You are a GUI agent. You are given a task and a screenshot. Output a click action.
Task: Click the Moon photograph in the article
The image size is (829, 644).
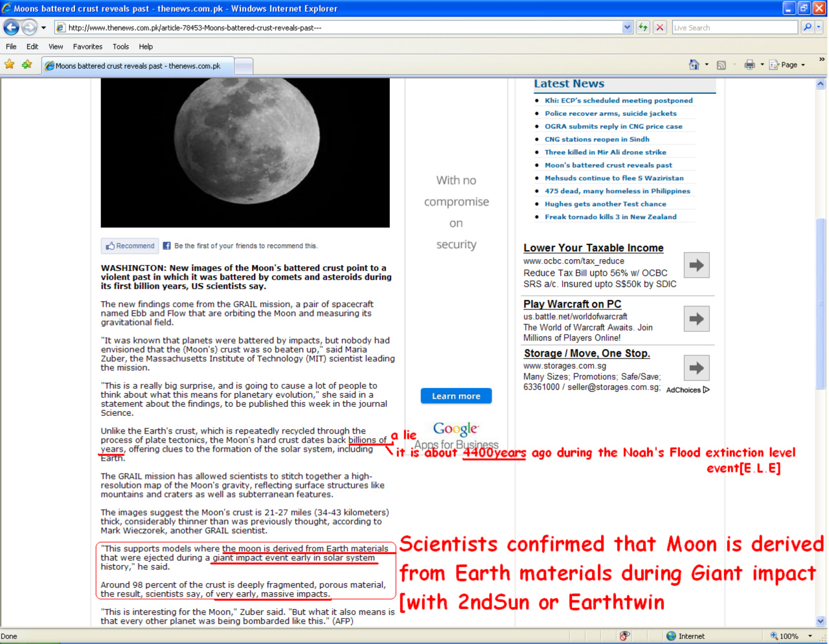coord(245,153)
